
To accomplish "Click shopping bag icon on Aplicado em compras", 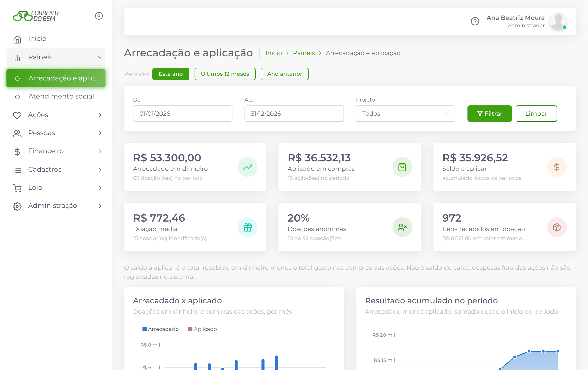I will pos(402,167).
